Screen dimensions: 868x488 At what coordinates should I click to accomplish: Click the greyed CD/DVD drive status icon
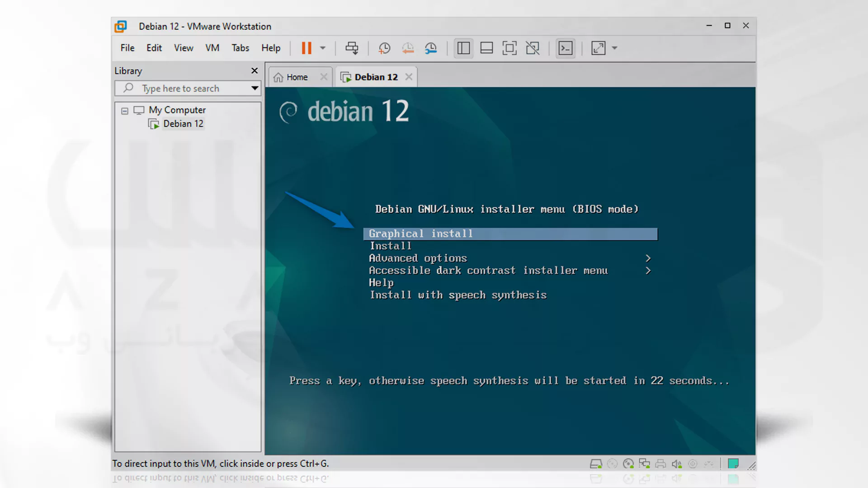tap(612, 464)
